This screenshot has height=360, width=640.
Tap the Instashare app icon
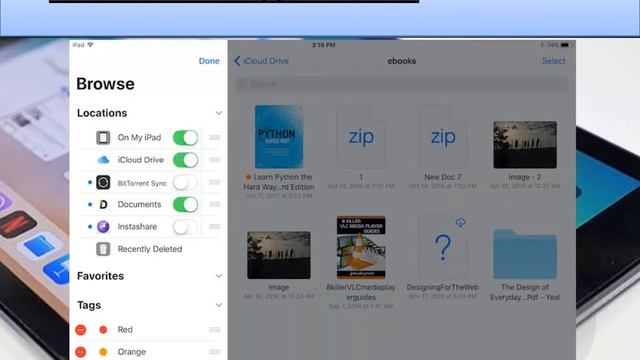(x=103, y=227)
